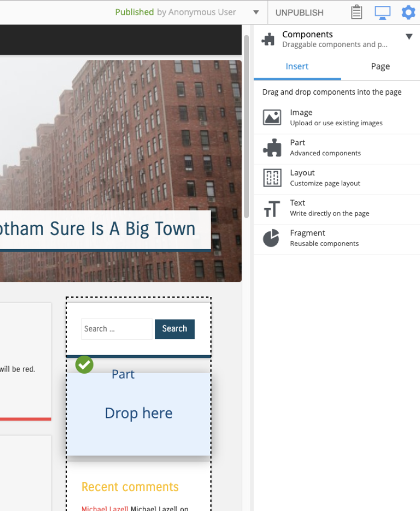Click the Components panel puzzle icon
420x511 pixels.
point(269,39)
